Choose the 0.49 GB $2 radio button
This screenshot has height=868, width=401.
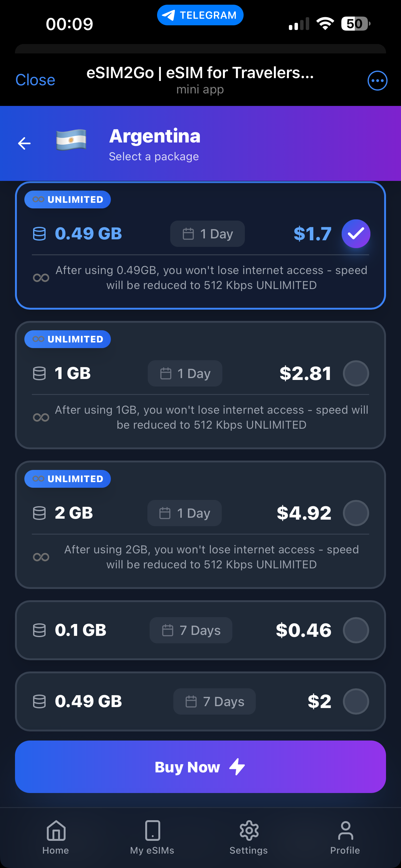click(355, 701)
